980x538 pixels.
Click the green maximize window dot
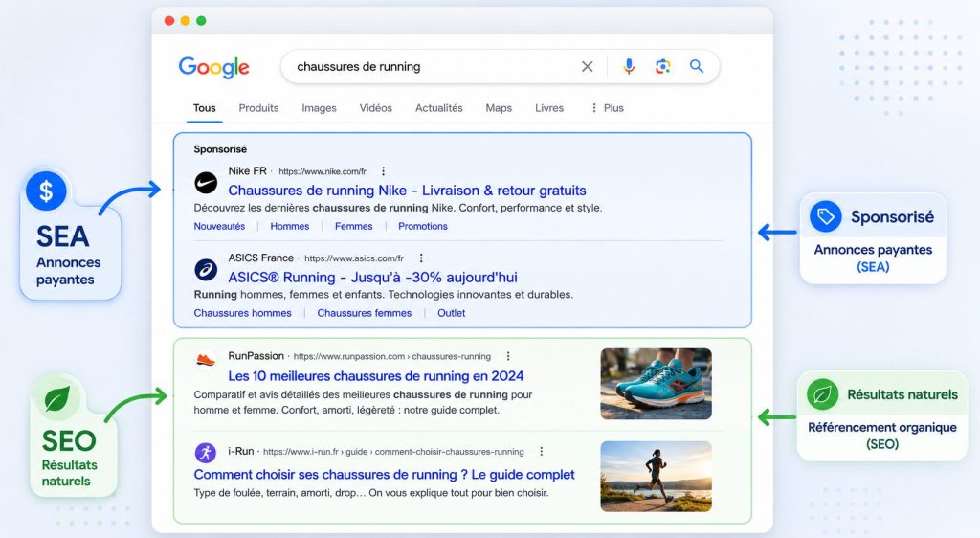pyautogui.click(x=201, y=21)
